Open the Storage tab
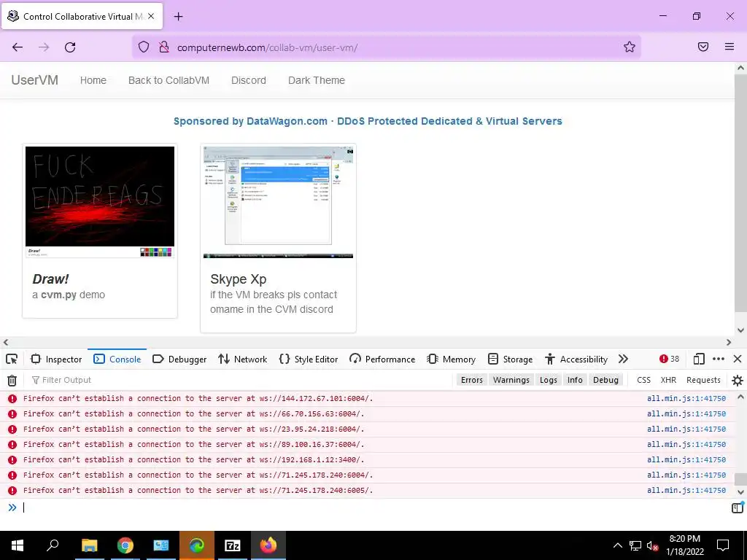Screen dimensions: 747x560 click(510, 359)
